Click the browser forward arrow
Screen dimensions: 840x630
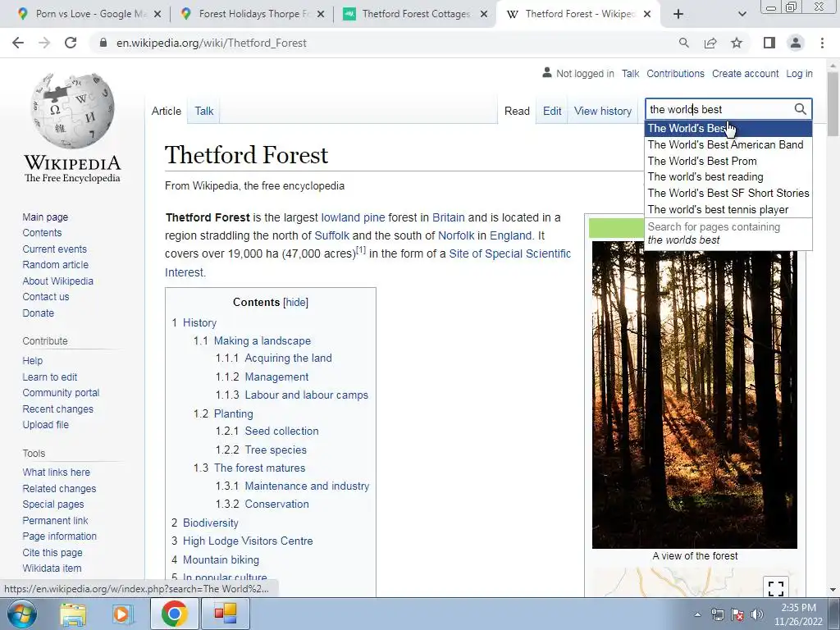point(44,43)
